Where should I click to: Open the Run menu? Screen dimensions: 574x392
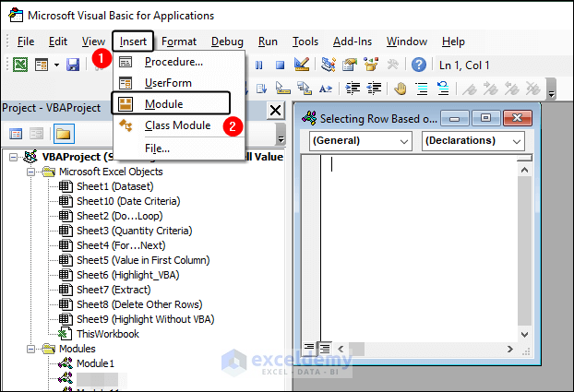268,42
